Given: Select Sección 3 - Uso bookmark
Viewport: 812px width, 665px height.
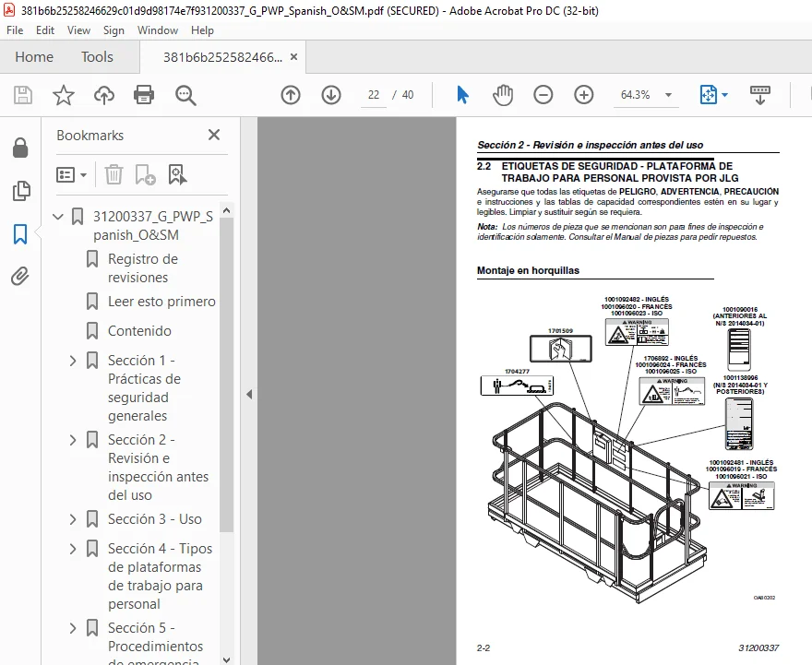Looking at the screenshot, I should click(x=155, y=519).
